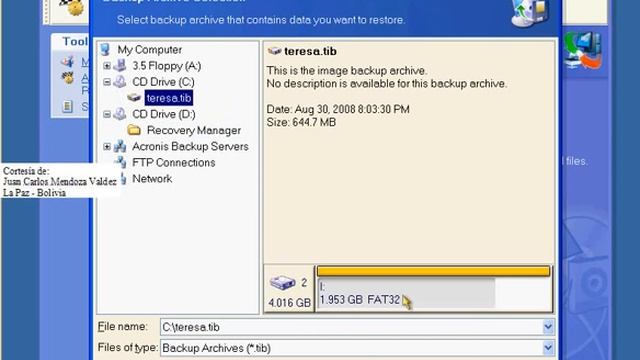Click the My Computer icon
This screenshot has height=360, width=640.
105,50
